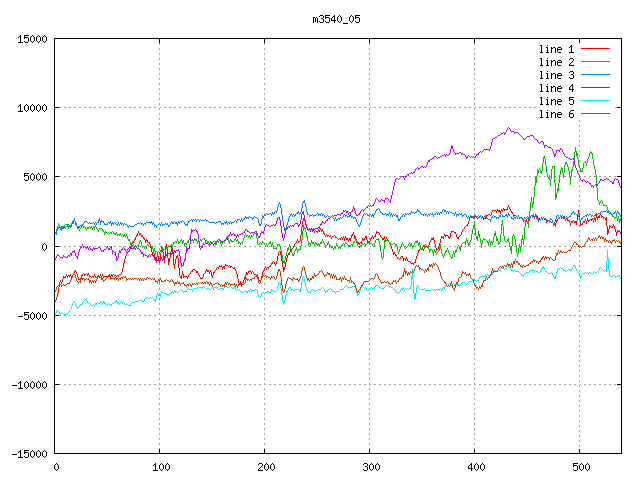Click the y-axis label 5000
Screen dimensions: 640x480
point(35,178)
